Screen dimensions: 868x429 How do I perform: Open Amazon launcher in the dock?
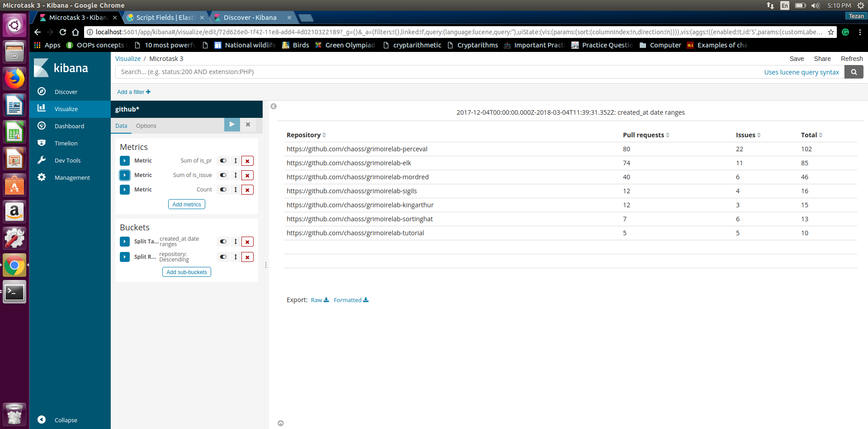point(14,212)
